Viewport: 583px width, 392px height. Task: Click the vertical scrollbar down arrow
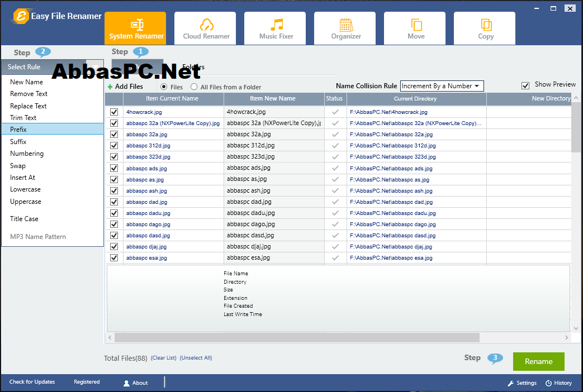(576, 328)
